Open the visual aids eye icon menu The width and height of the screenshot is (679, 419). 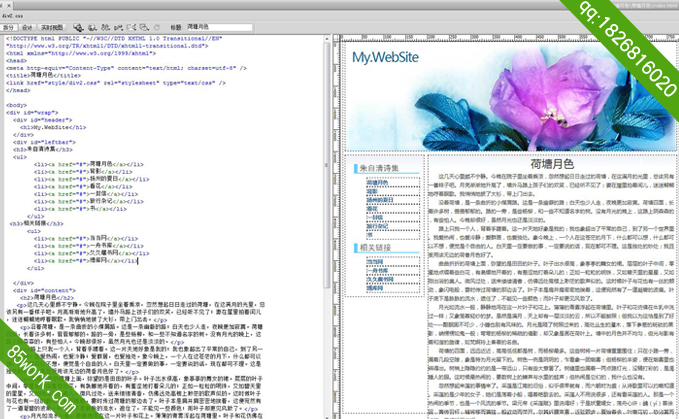[x=145, y=28]
